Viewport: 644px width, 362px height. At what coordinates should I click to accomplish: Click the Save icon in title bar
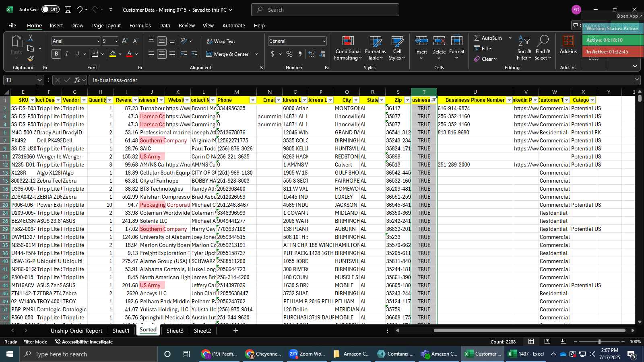[68, 9]
